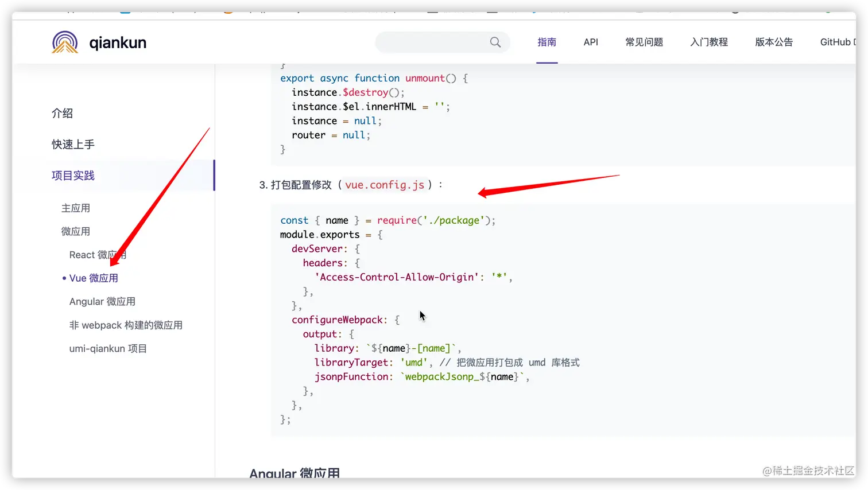Click the instance.$destroy() code line
The width and height of the screenshot is (868, 490).
pyautogui.click(x=348, y=92)
